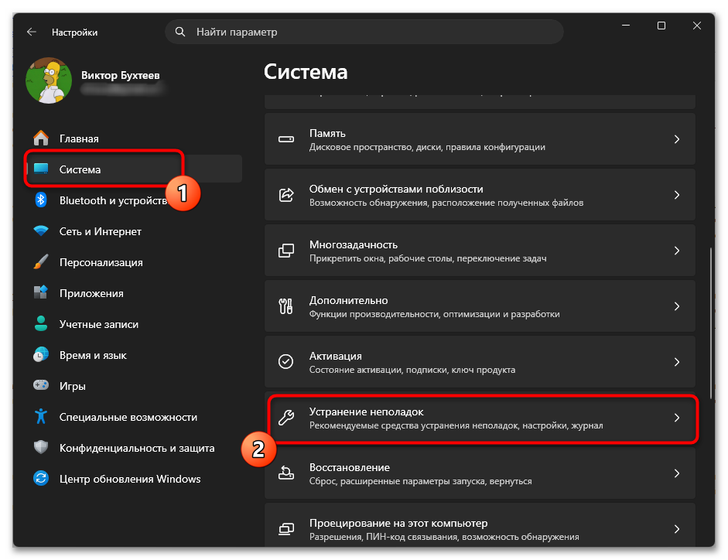Open Проецирование на этот компьютер chevron
This screenshot has height=560, width=728.
coord(677,529)
